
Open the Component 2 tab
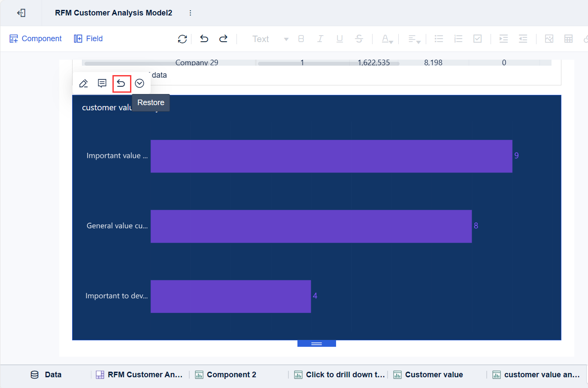pyautogui.click(x=226, y=375)
